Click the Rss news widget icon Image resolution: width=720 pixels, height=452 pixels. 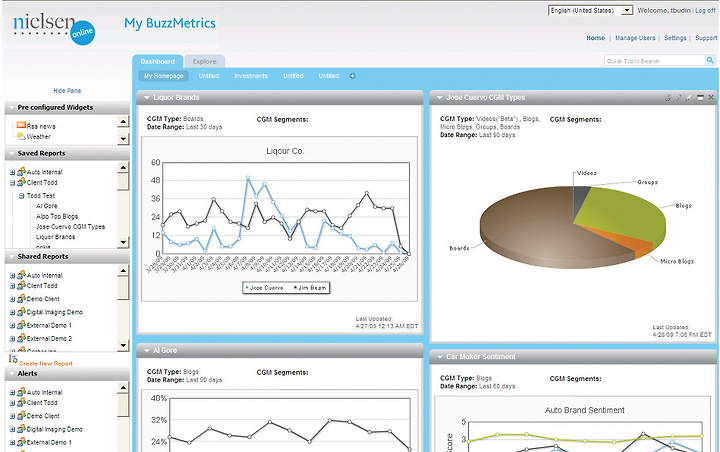coord(21,125)
